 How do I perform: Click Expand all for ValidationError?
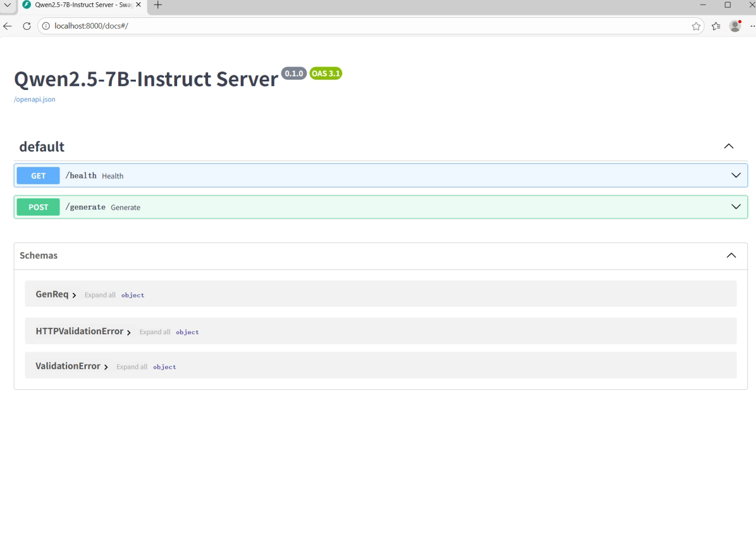point(132,367)
